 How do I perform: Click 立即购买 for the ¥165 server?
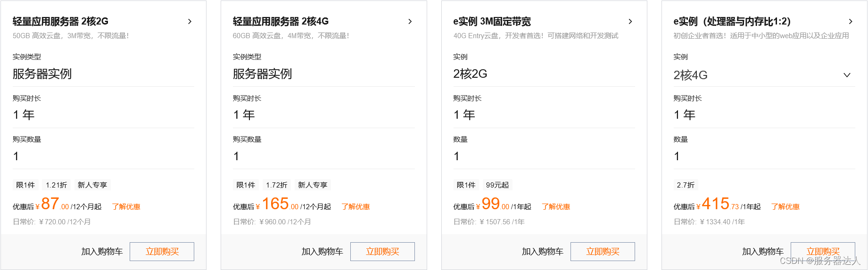[x=382, y=252]
